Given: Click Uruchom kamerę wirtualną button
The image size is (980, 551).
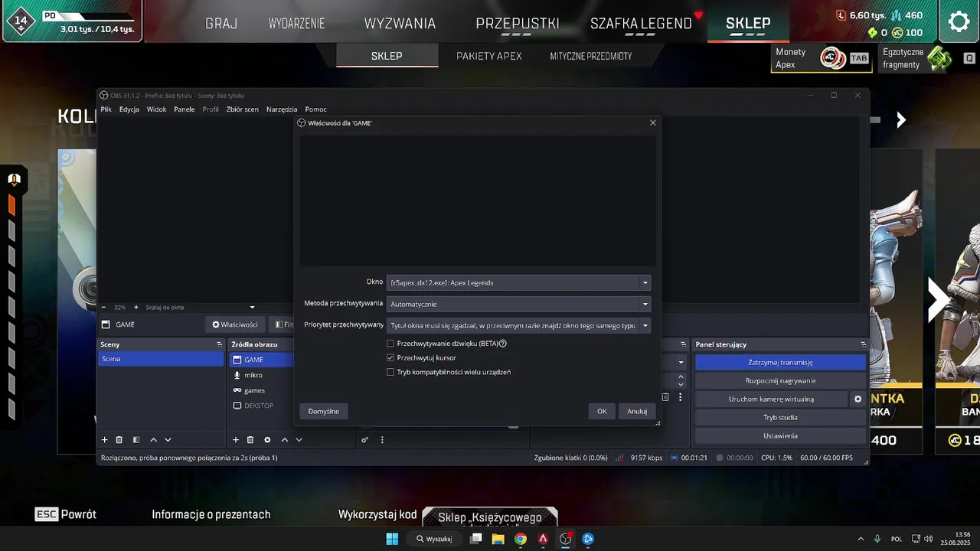Looking at the screenshot, I should pyautogui.click(x=771, y=399).
